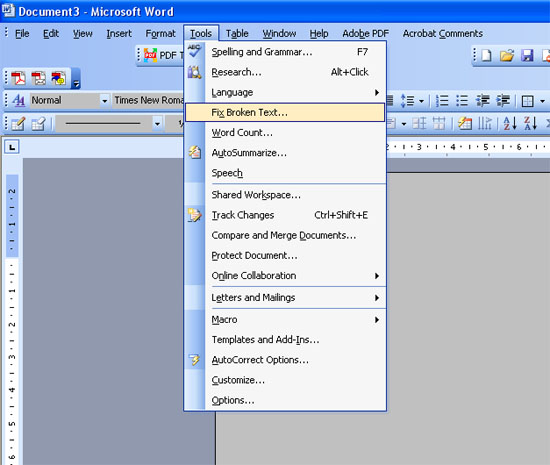
Task: Open the PDF toolbar options arrow
Action: (x=76, y=83)
